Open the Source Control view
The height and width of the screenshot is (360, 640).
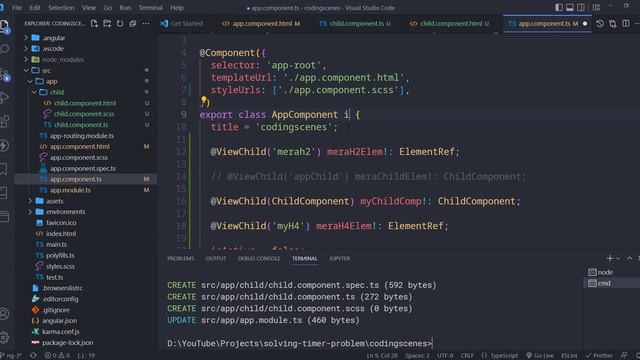tap(4, 74)
